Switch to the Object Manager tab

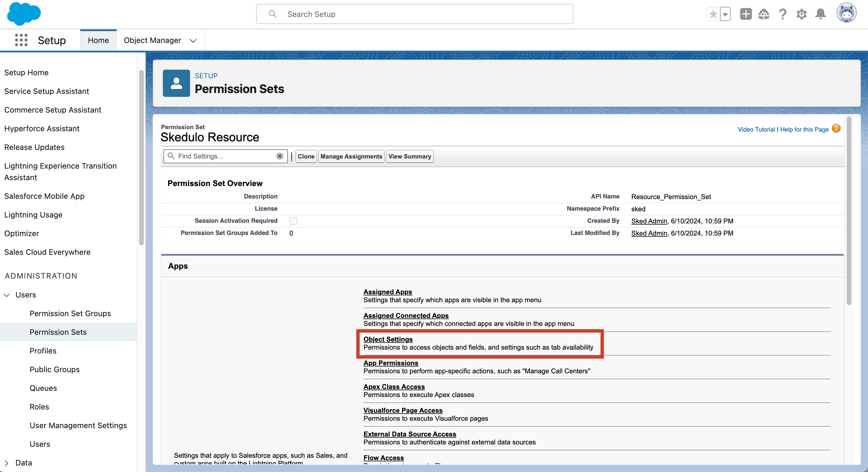pyautogui.click(x=152, y=41)
